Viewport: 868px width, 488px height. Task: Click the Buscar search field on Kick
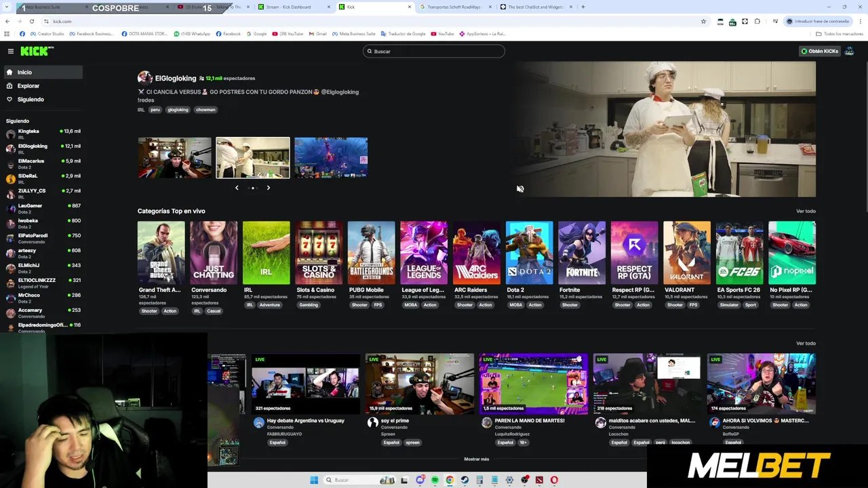click(434, 51)
